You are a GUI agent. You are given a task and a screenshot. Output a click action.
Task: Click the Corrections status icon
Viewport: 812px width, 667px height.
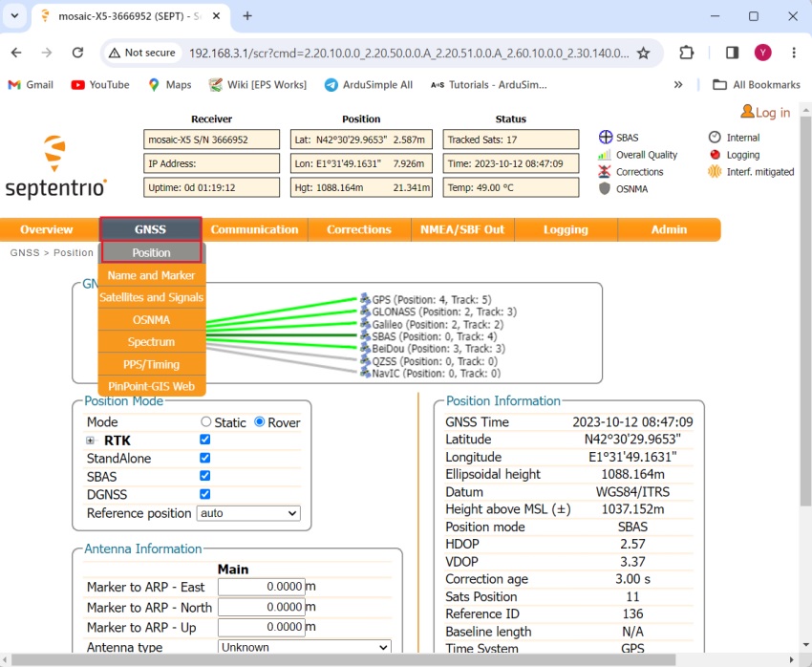[x=605, y=172]
